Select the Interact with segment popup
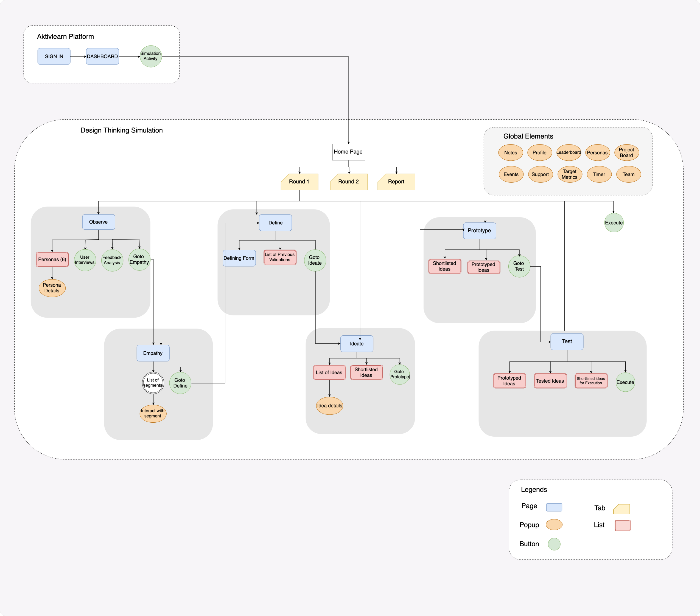 [153, 413]
